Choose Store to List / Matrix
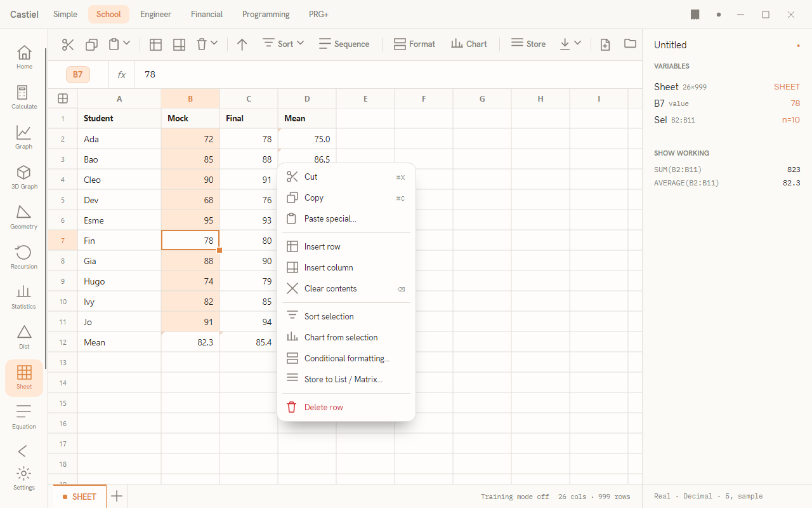 pos(346,380)
